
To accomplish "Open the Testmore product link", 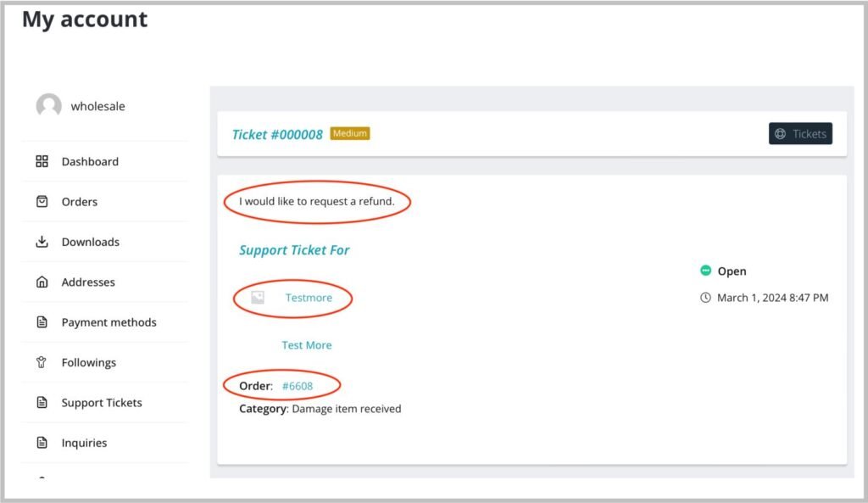I will point(309,298).
